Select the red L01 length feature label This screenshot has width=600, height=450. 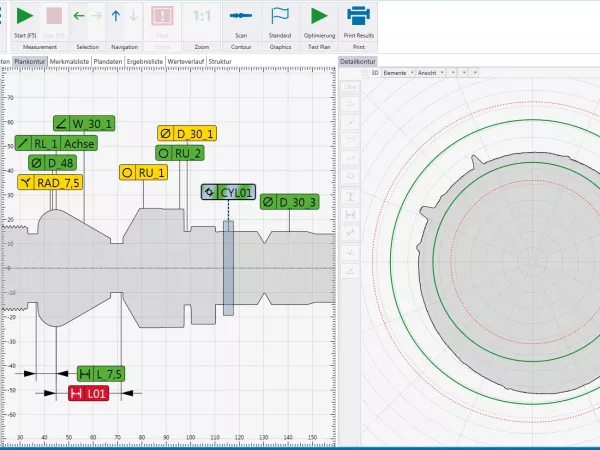[88, 394]
